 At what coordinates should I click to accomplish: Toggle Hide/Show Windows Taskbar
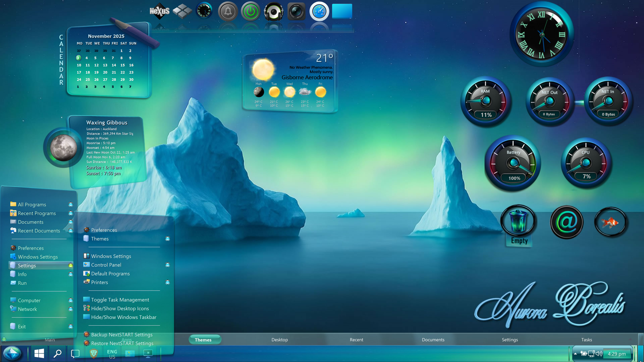(x=124, y=317)
